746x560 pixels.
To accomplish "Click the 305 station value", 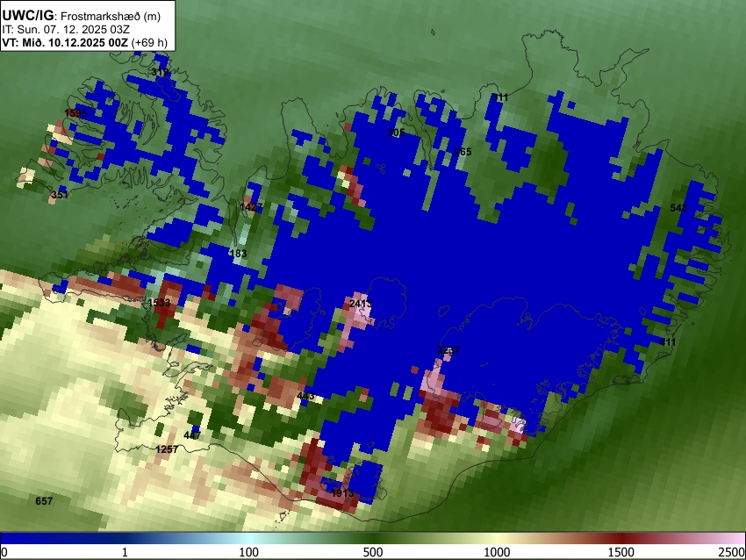I will click(x=396, y=133).
